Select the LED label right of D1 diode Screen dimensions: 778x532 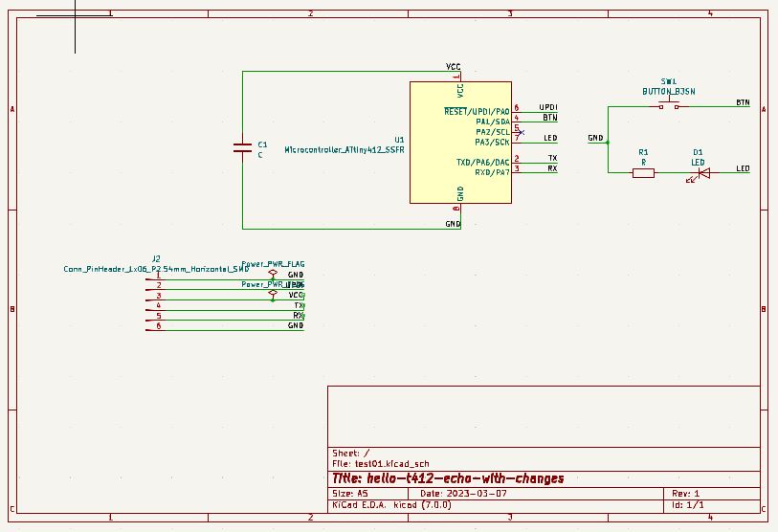tap(743, 168)
